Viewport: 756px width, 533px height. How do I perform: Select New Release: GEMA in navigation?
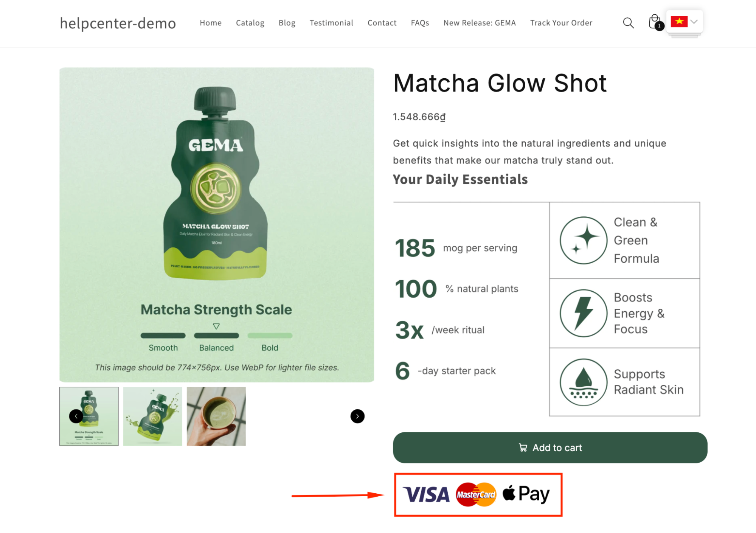click(x=479, y=23)
